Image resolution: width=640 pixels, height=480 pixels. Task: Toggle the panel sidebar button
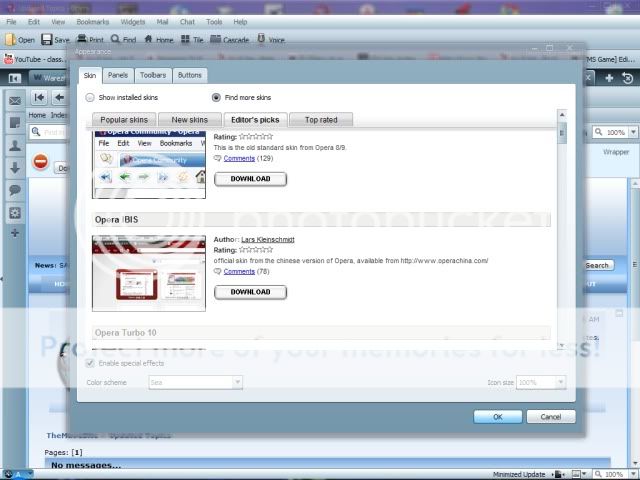coord(15,78)
